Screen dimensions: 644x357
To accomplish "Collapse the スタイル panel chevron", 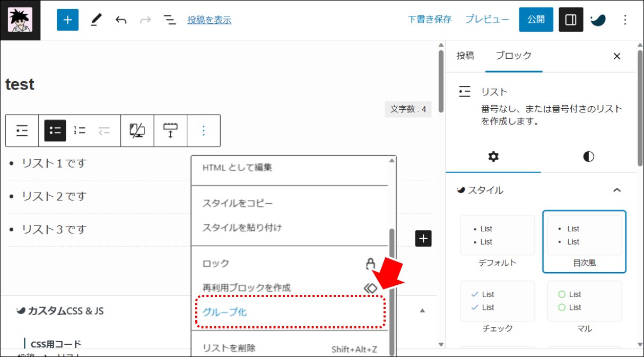I will tap(617, 190).
